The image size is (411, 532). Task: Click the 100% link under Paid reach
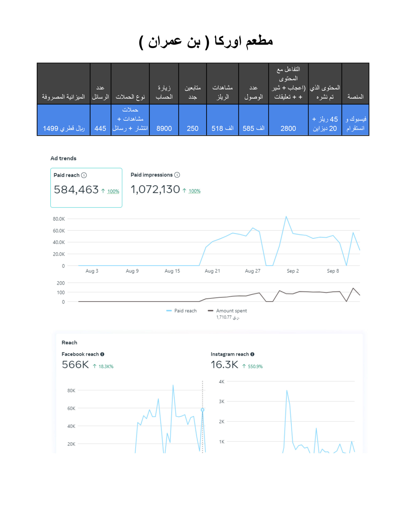(113, 191)
